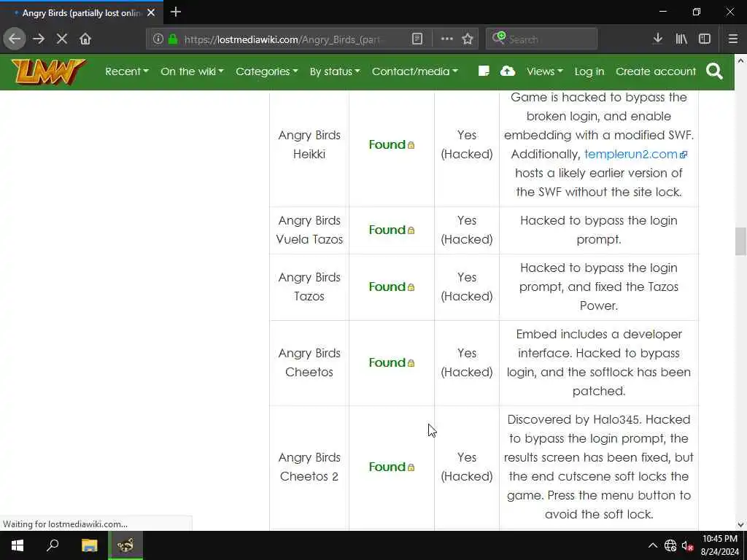
Task: Click the scrollbar down arrow
Action: click(x=740, y=524)
